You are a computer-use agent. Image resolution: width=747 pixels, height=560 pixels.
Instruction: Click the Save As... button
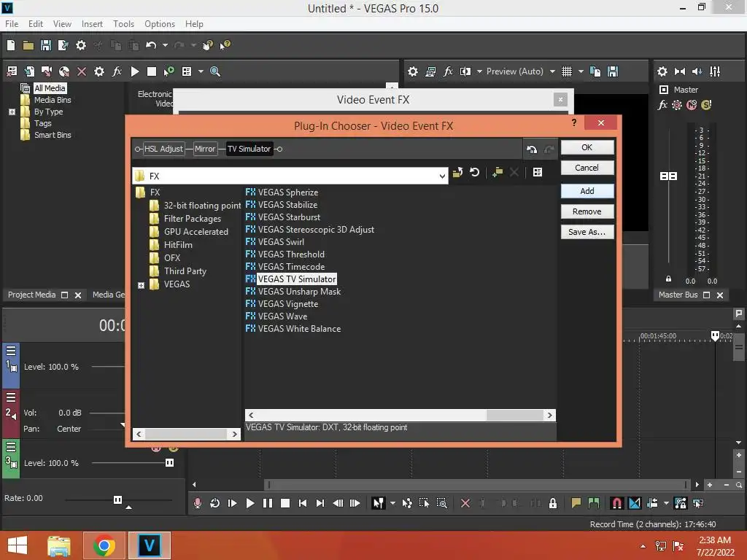[587, 232]
